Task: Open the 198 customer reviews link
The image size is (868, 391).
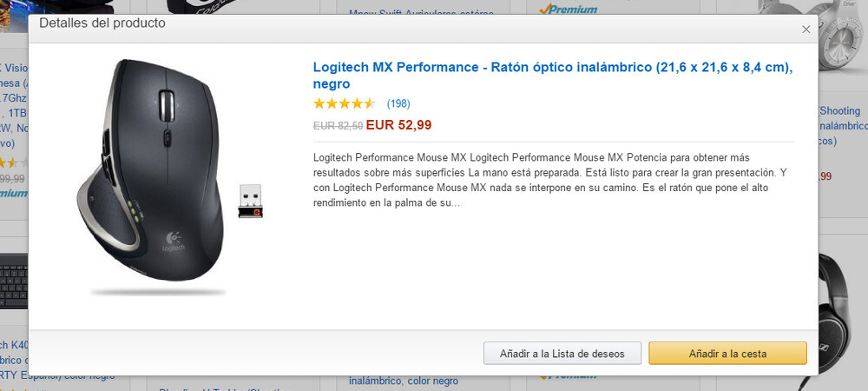Action: (398, 103)
